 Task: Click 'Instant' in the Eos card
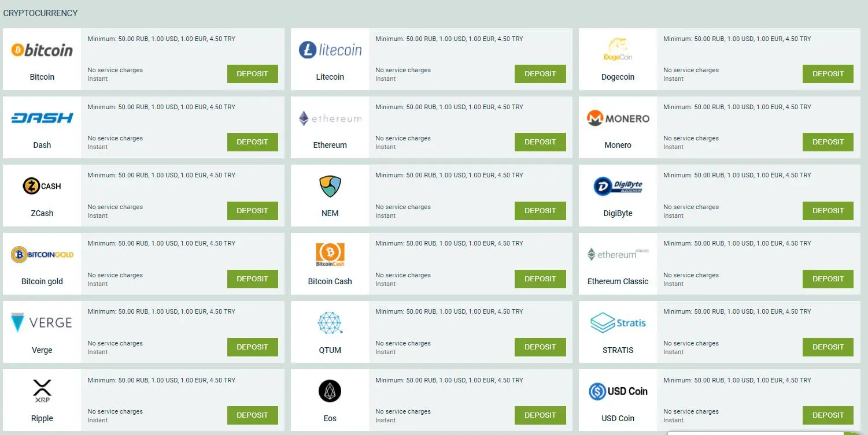click(386, 420)
